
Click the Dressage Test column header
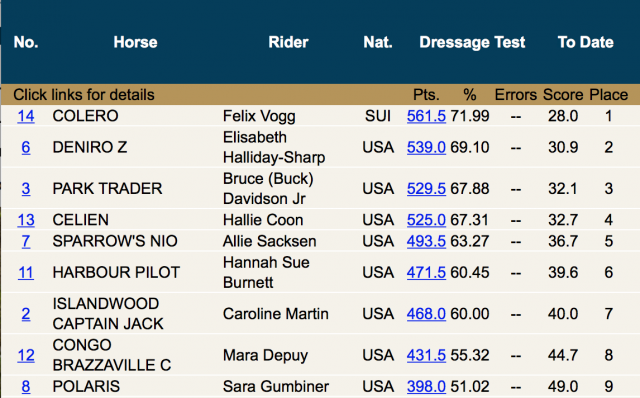472,42
